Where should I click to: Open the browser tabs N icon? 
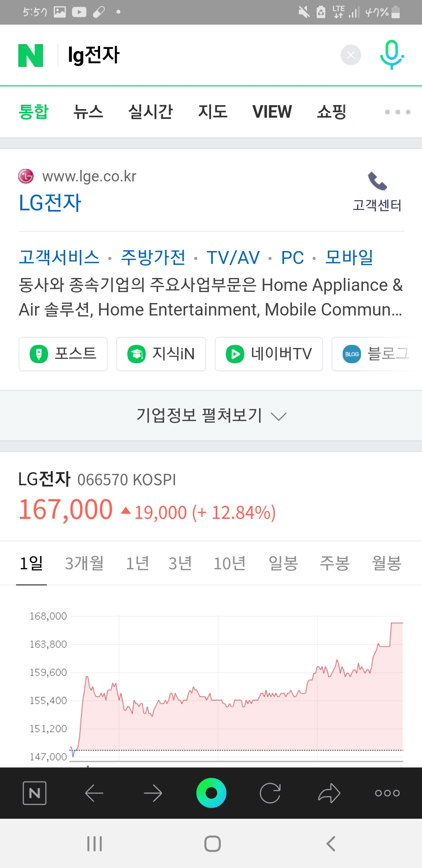35,793
